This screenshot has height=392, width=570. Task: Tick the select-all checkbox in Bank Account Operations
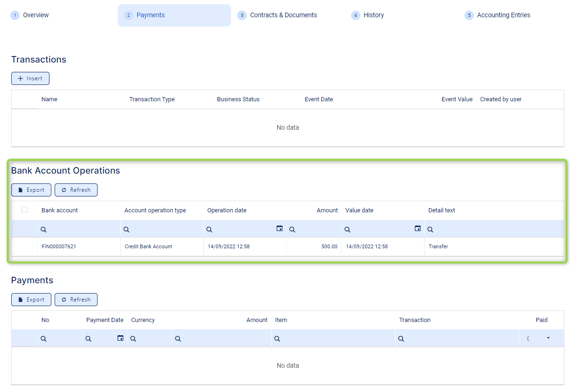(x=25, y=210)
